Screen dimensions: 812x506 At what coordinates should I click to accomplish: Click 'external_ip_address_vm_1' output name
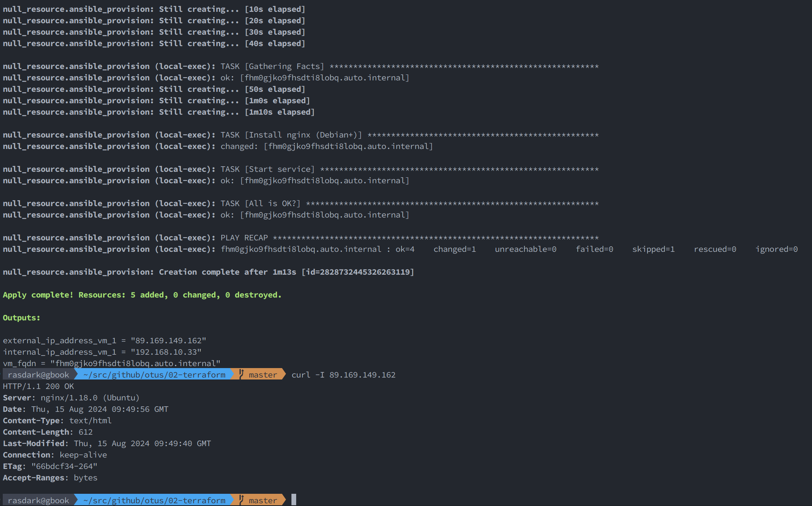coord(60,340)
